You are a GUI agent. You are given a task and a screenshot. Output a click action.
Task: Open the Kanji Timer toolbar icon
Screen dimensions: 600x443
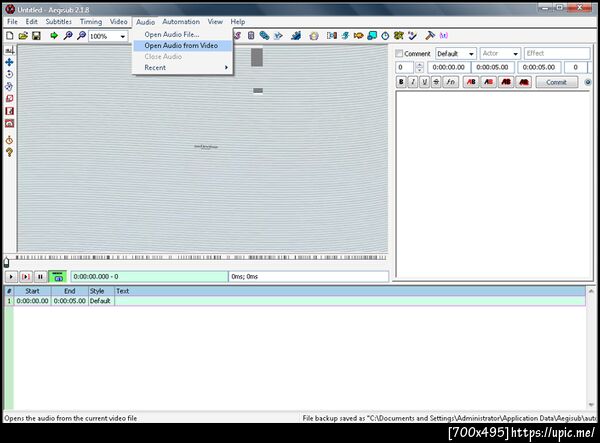pos(399,36)
